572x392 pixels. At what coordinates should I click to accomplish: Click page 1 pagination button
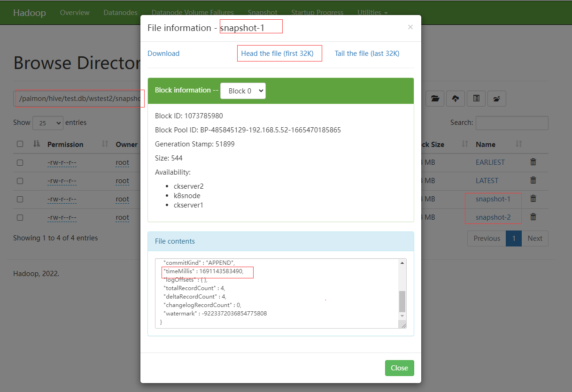pos(514,238)
